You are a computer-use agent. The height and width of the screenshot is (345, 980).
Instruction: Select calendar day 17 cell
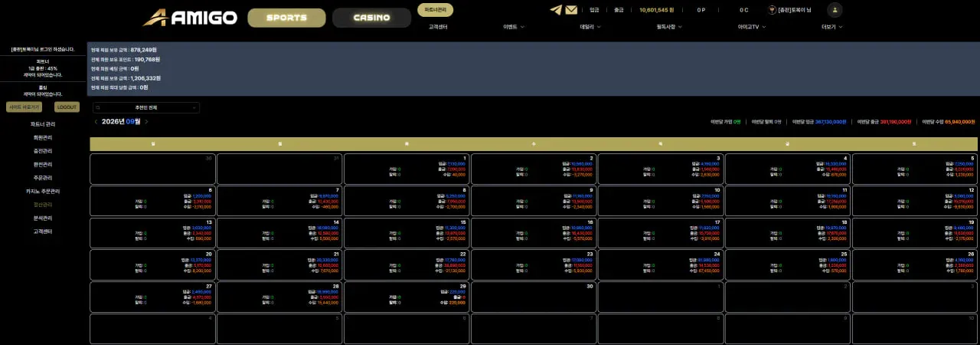pyautogui.click(x=660, y=233)
